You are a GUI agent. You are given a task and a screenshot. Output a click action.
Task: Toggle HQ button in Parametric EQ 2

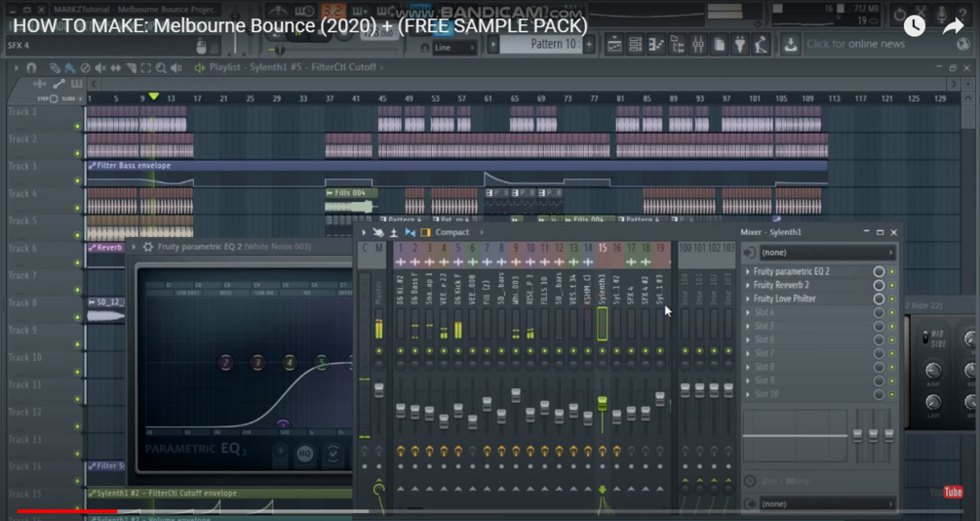pyautogui.click(x=305, y=454)
